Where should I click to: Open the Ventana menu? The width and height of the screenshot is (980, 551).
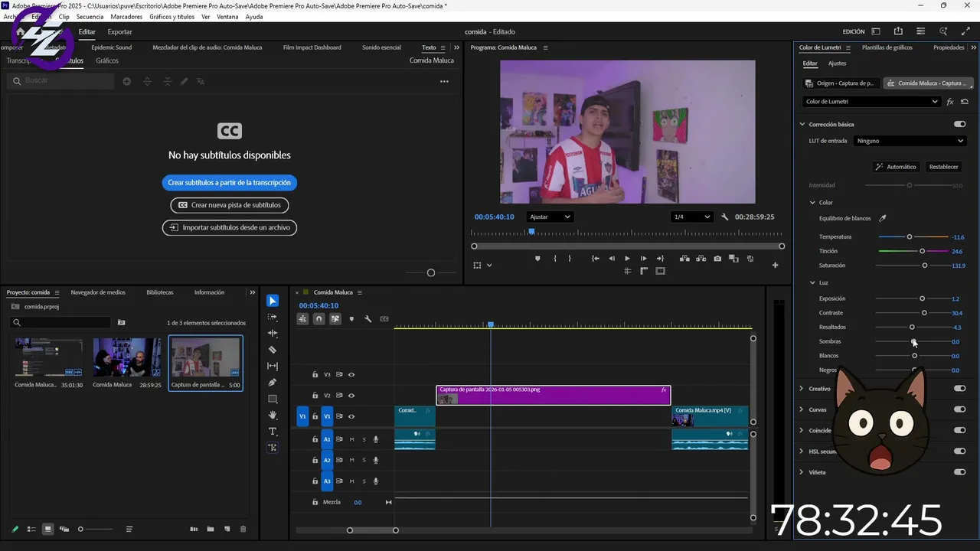(x=227, y=16)
